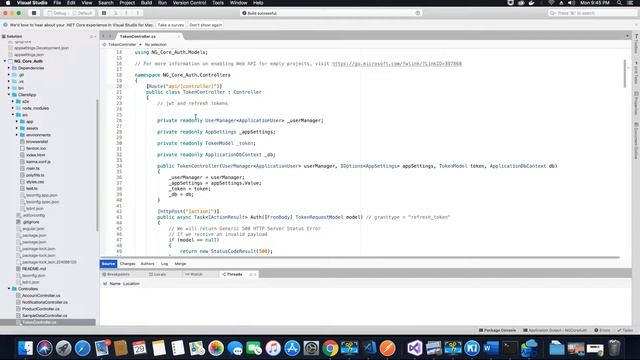Select the Threads pad tab

coord(232,274)
